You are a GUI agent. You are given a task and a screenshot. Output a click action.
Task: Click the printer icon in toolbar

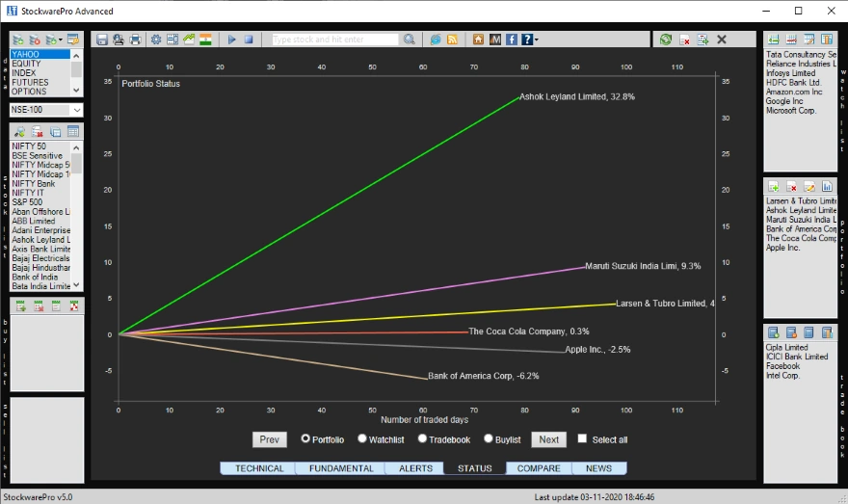[135, 40]
